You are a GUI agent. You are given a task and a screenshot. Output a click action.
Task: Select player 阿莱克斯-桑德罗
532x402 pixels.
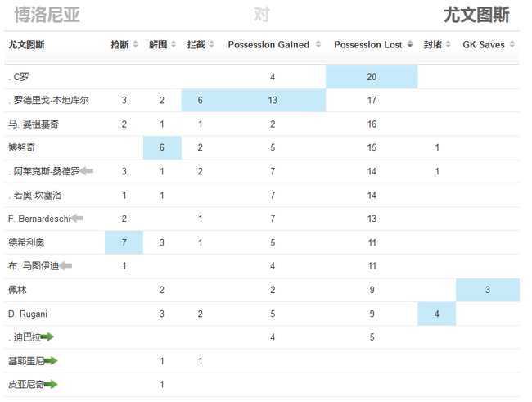click(47, 171)
